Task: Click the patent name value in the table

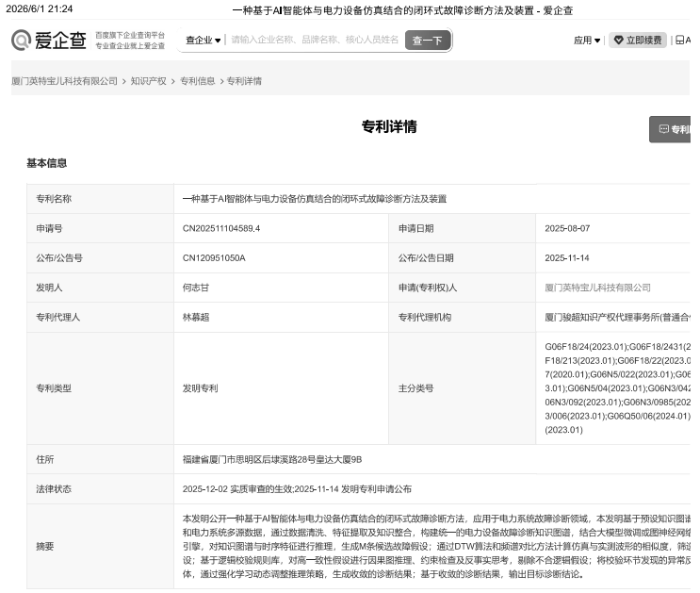Action: pyautogui.click(x=315, y=199)
